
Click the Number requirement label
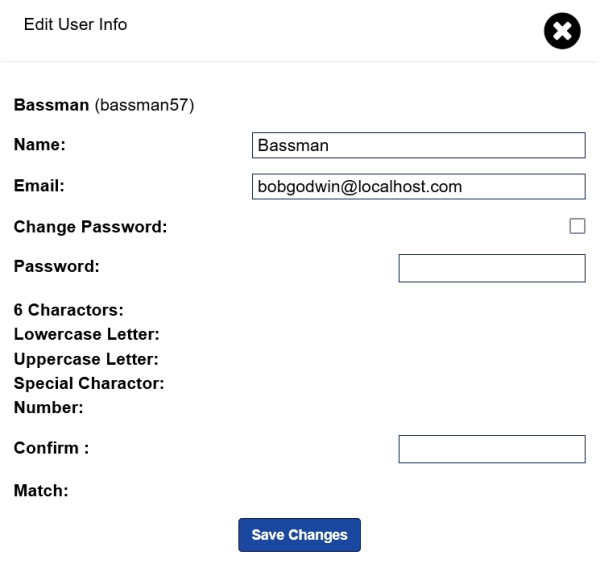coord(47,407)
